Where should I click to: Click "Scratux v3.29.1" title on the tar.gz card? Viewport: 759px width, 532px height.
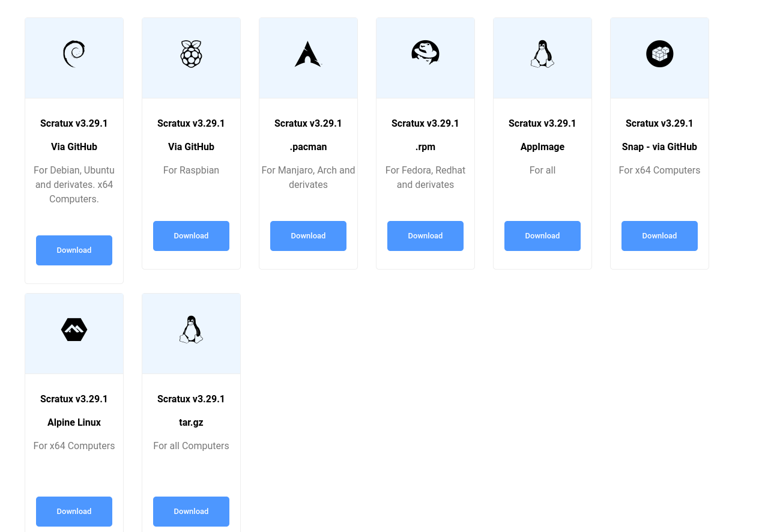pos(191,399)
